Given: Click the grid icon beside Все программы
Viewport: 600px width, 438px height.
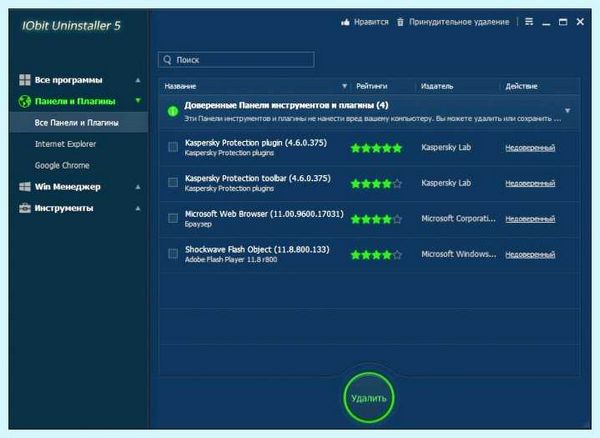Looking at the screenshot, I should tap(25, 80).
